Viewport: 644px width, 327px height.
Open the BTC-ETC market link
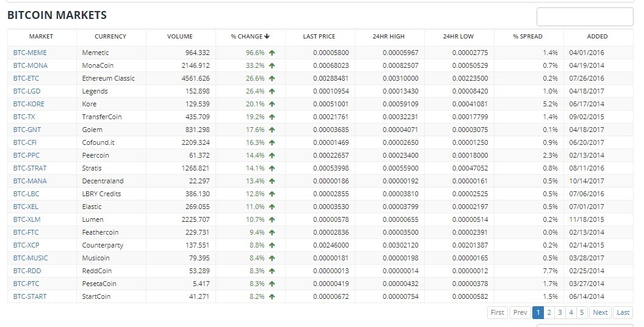tap(26, 78)
